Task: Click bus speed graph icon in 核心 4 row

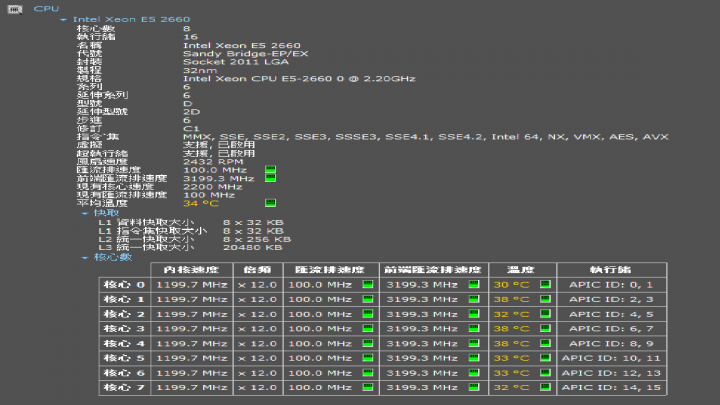Action: (x=368, y=343)
